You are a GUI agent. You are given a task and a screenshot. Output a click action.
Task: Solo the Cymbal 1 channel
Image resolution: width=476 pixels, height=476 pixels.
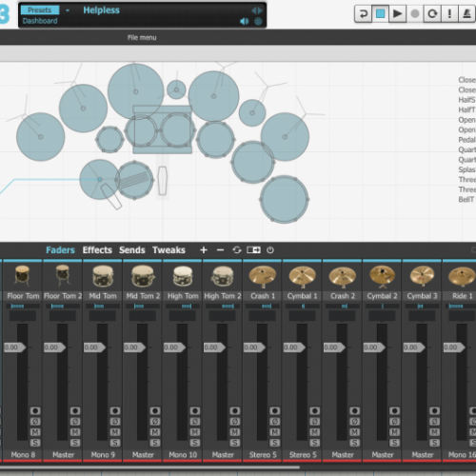click(315, 443)
